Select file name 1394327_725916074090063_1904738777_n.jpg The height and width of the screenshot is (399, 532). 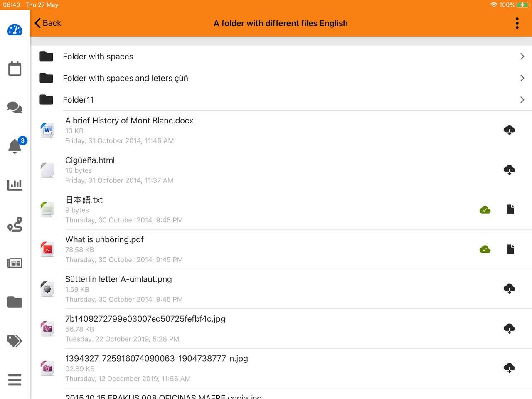click(x=157, y=359)
